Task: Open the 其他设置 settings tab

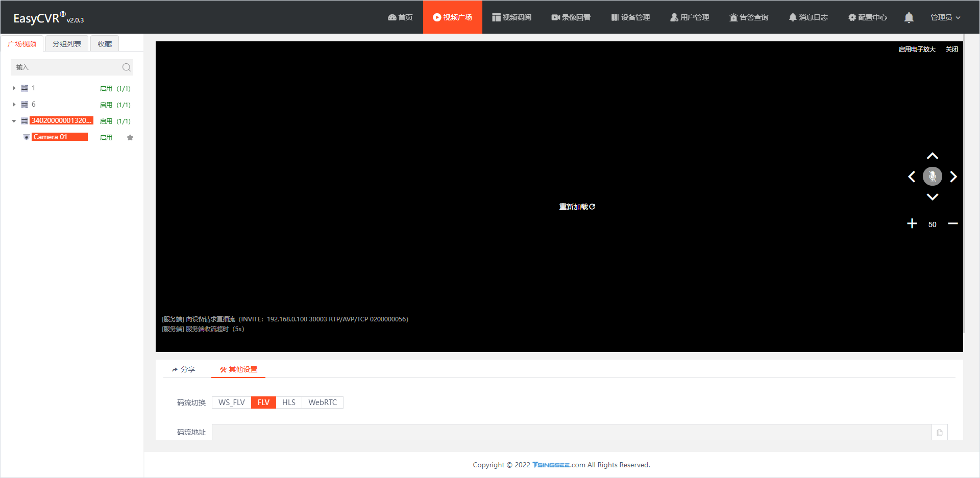Action: (238, 369)
